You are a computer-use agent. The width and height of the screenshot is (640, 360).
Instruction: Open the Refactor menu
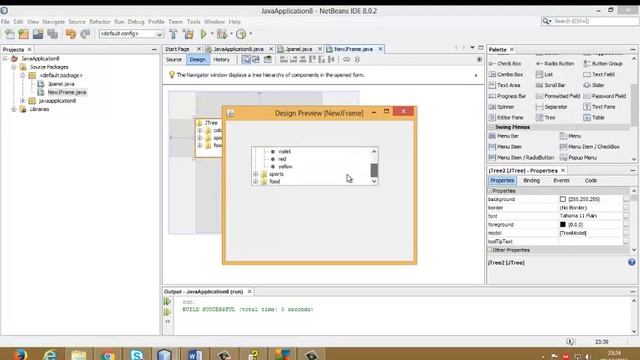100,22
